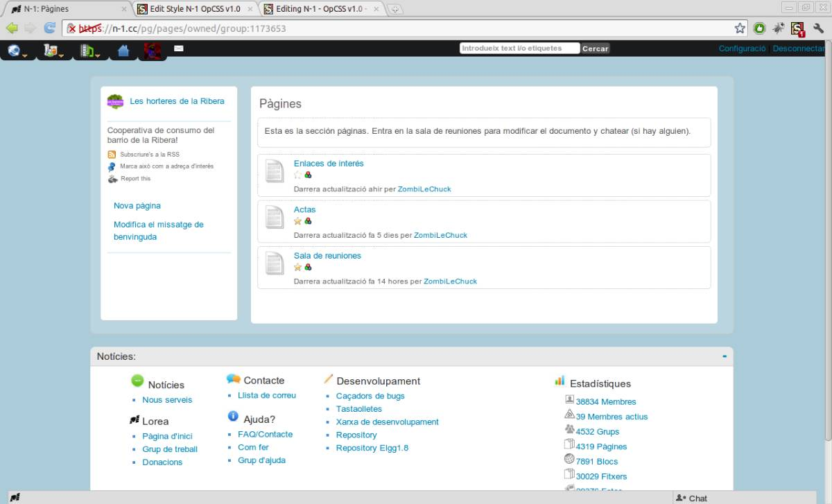Toggle the favorite star on Actas
Image resolution: width=832 pixels, height=504 pixels.
(x=297, y=221)
